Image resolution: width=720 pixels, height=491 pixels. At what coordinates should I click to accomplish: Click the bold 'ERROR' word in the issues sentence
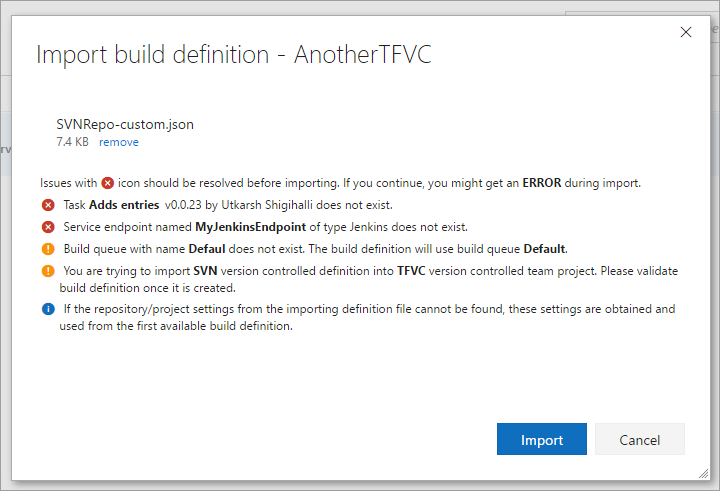(x=541, y=183)
